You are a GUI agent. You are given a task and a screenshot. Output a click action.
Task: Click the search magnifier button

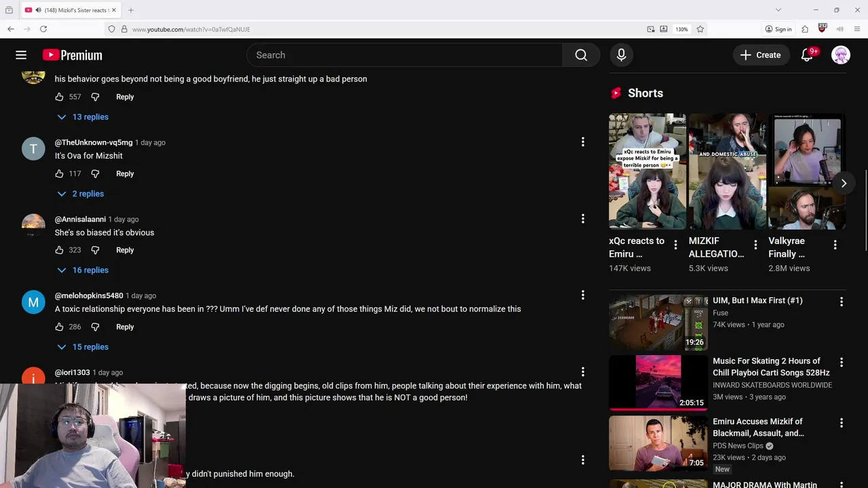tap(581, 55)
